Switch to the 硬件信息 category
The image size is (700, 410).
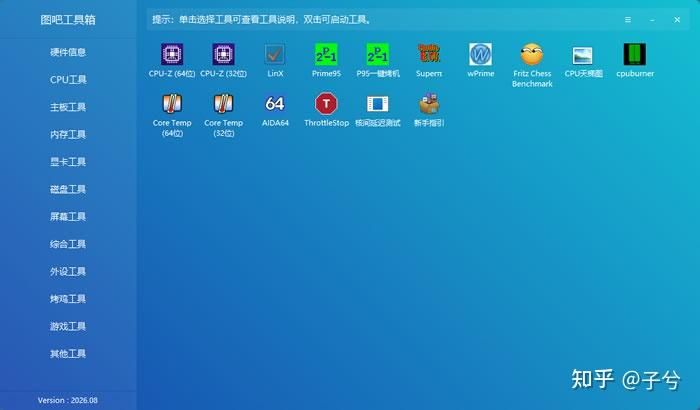click(x=68, y=52)
